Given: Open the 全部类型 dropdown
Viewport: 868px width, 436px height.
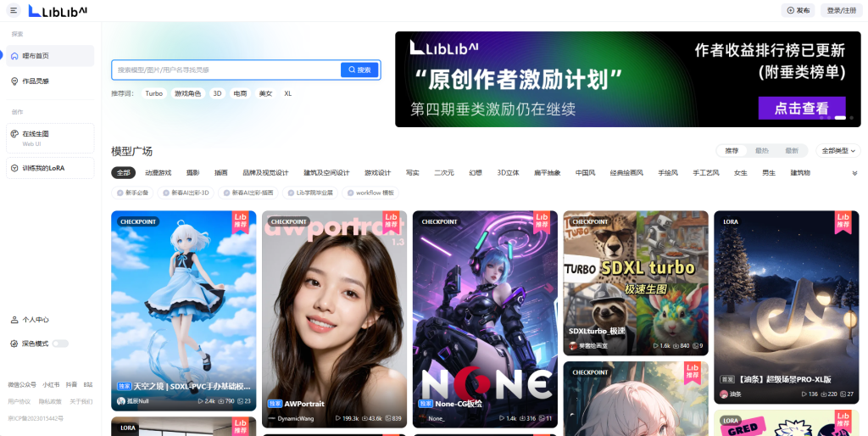Looking at the screenshot, I should [838, 151].
